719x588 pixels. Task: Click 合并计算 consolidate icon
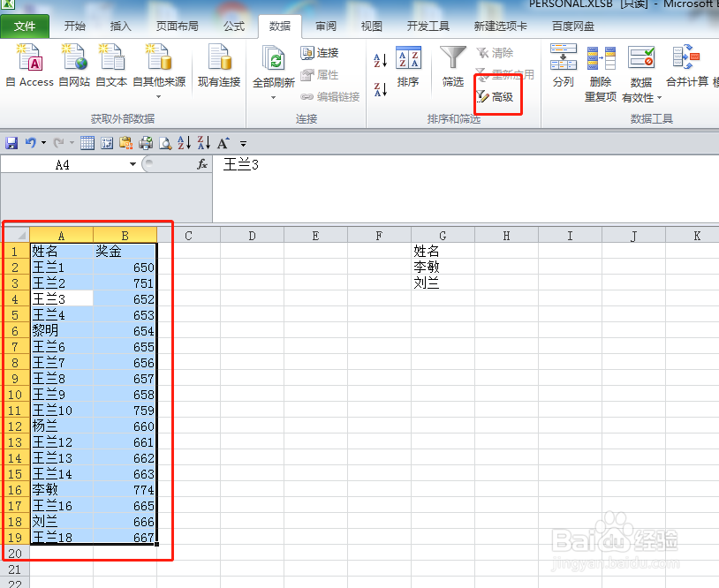coord(687,65)
